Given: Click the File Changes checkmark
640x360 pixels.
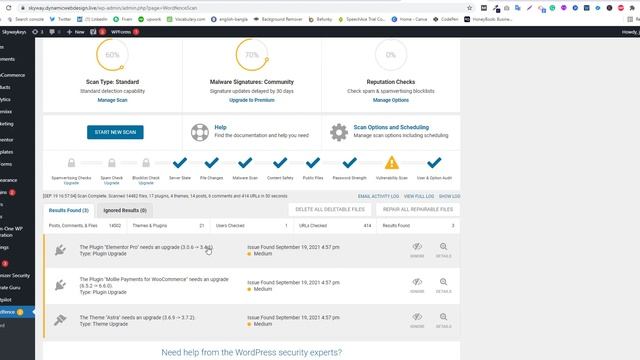Looking at the screenshot, I should [x=211, y=163].
